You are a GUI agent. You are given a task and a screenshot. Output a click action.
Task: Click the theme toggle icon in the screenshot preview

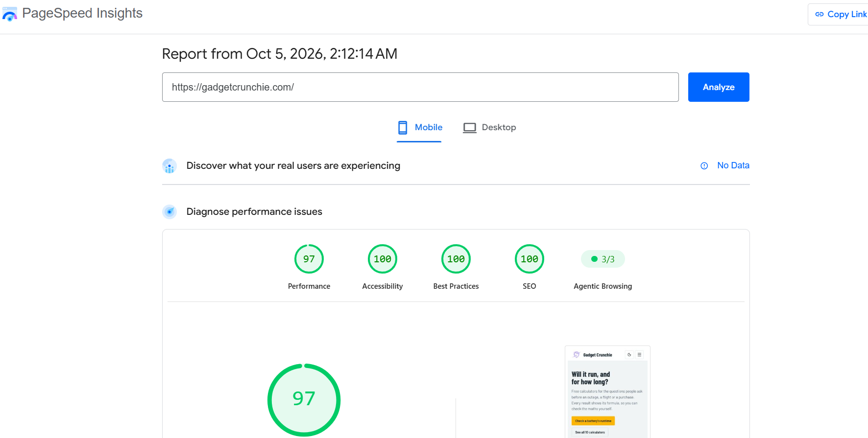629,355
